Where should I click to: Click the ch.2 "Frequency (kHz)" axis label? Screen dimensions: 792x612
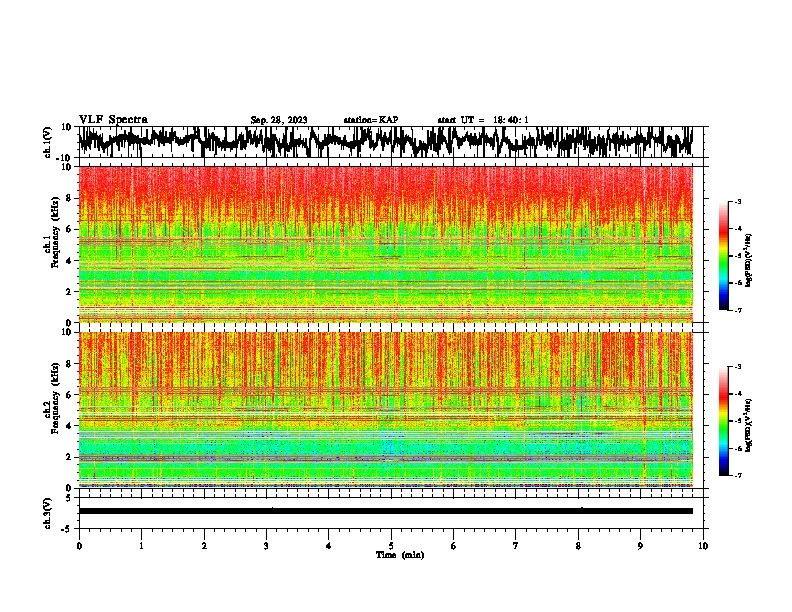(x=55, y=398)
